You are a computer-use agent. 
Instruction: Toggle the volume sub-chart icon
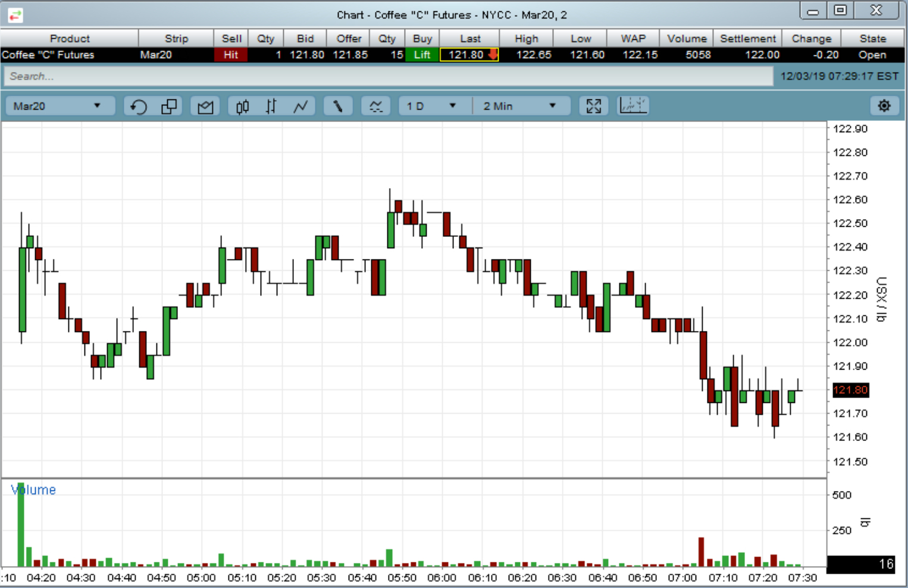click(633, 106)
